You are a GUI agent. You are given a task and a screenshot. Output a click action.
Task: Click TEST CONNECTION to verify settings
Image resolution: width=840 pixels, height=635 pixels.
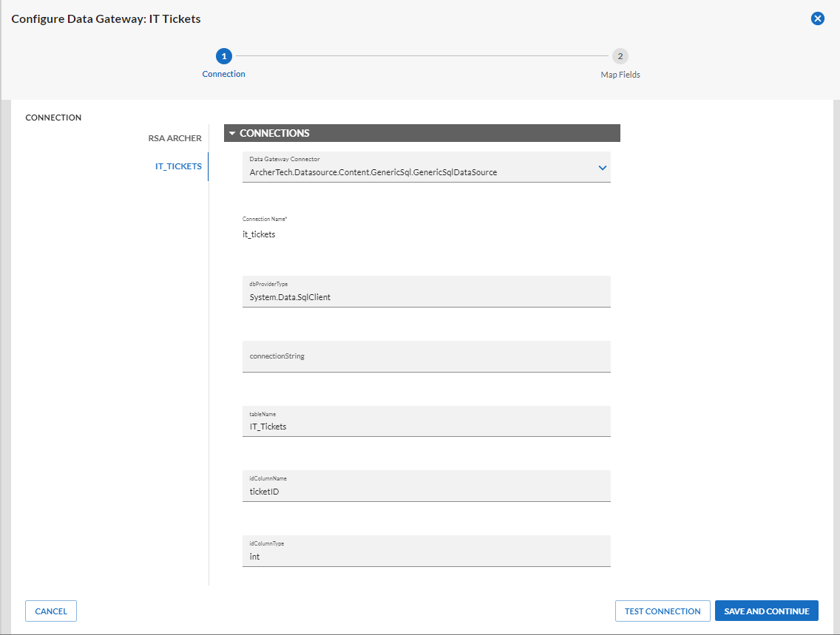[662, 611]
